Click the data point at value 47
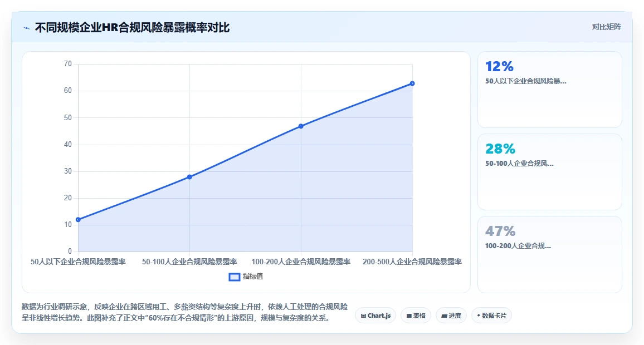This screenshot has height=345, width=644. point(301,126)
